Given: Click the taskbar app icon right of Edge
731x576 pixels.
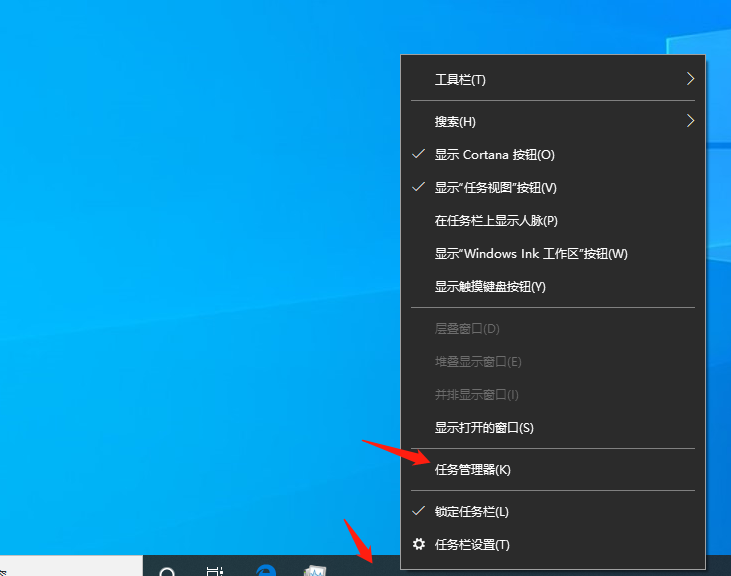Looking at the screenshot, I should (316, 571).
